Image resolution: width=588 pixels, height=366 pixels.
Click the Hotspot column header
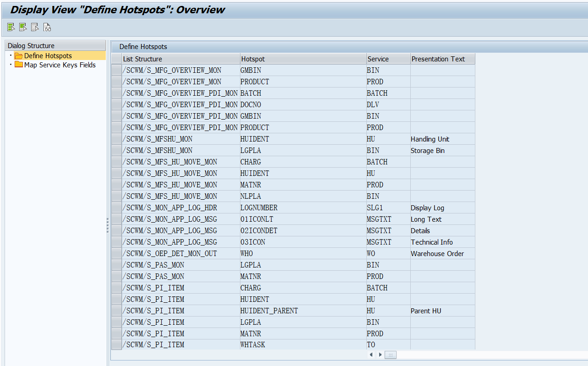[303, 59]
